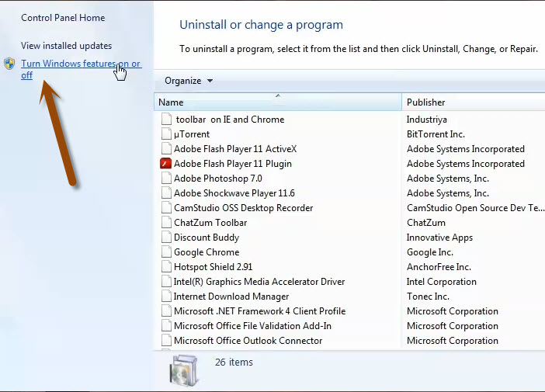Click the programs icon in the details pane
The image size is (545, 392).
pyautogui.click(x=185, y=370)
